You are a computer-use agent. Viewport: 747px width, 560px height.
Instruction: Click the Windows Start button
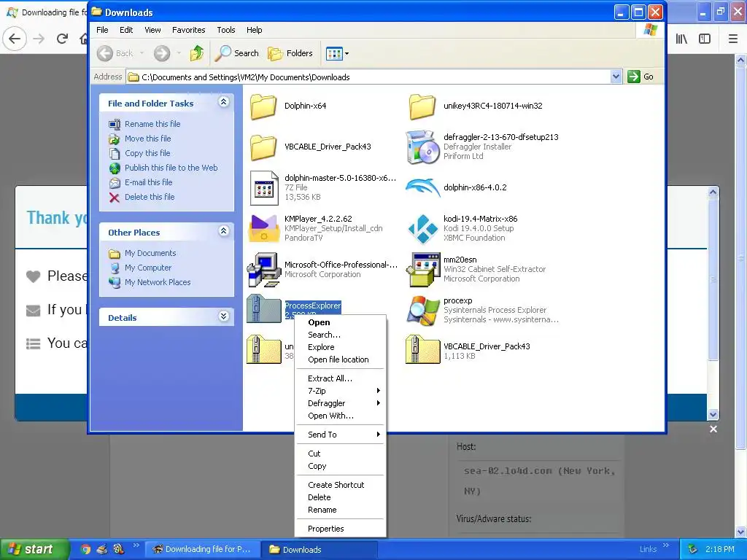point(34,550)
